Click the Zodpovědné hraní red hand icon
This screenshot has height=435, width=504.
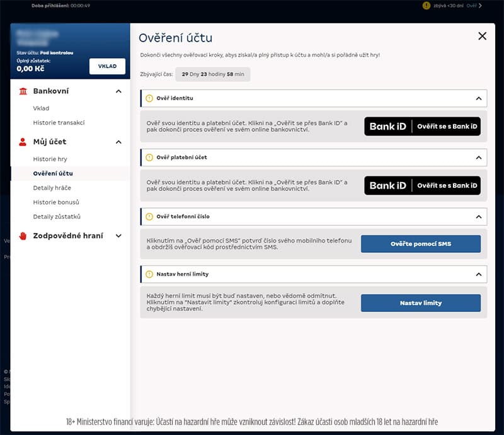pyautogui.click(x=23, y=236)
